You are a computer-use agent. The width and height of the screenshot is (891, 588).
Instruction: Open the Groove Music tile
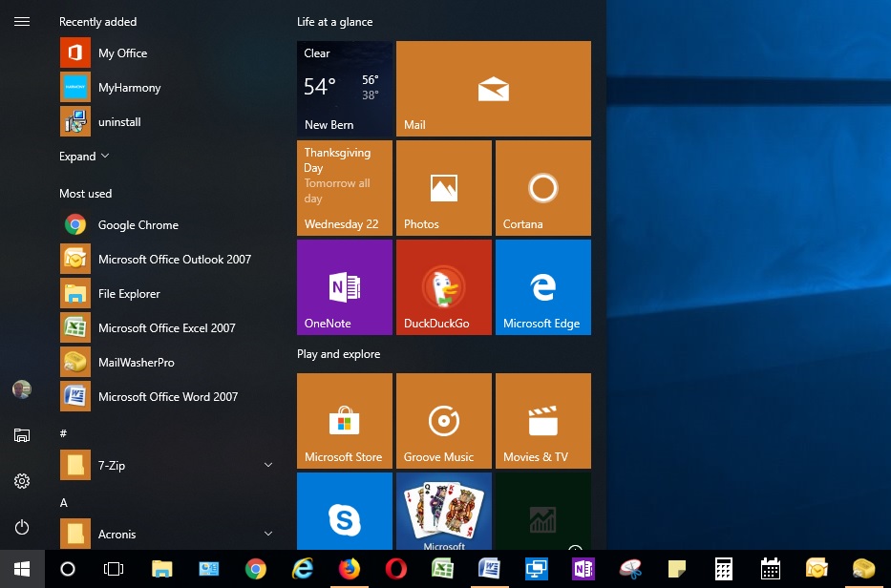click(x=443, y=420)
